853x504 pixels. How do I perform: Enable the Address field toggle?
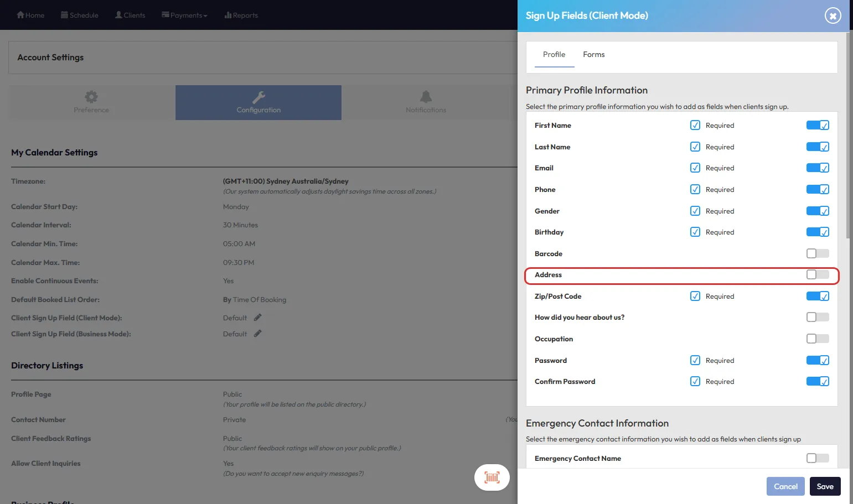(x=818, y=275)
